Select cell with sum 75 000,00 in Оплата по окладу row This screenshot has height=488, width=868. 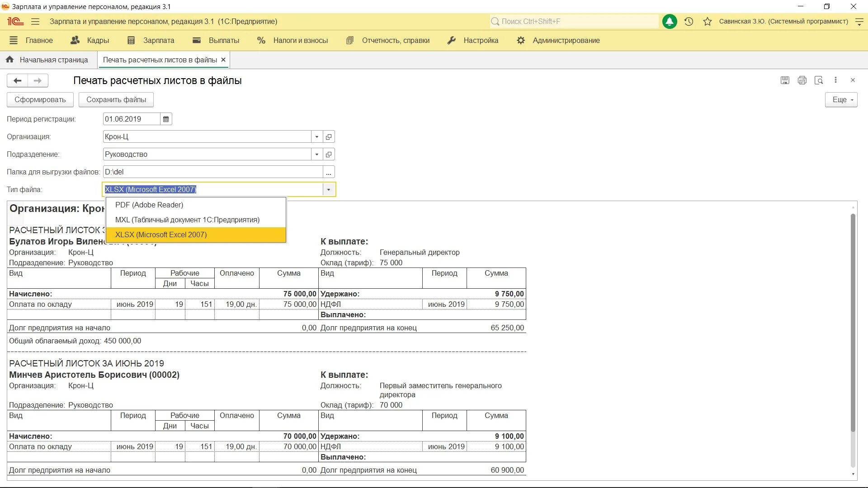tap(289, 305)
